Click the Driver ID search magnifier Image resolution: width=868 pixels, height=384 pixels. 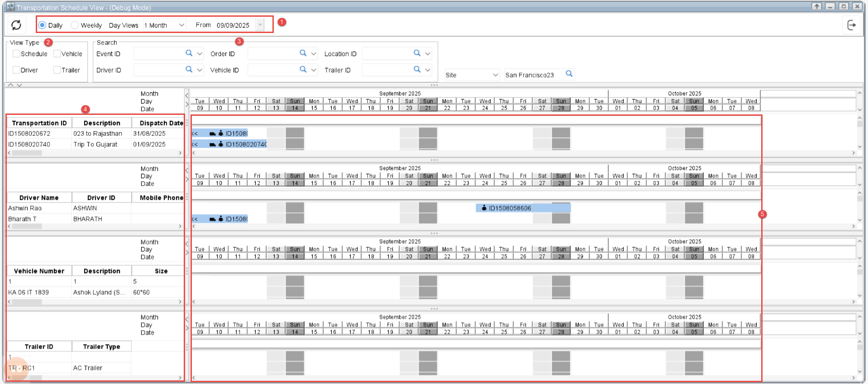189,70
